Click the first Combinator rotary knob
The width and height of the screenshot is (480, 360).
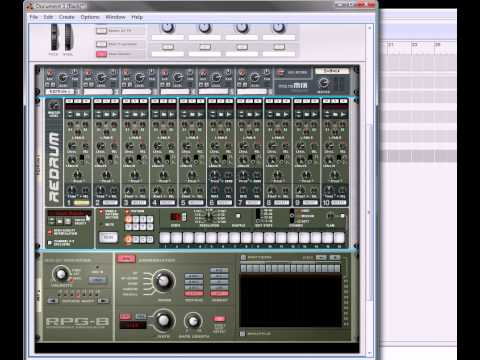[x=168, y=28]
